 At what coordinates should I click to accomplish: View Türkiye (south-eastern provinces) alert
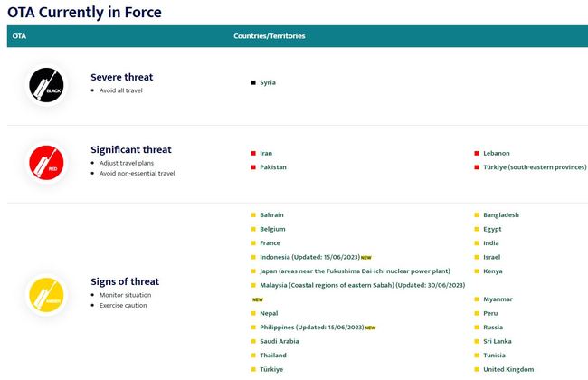(x=535, y=167)
